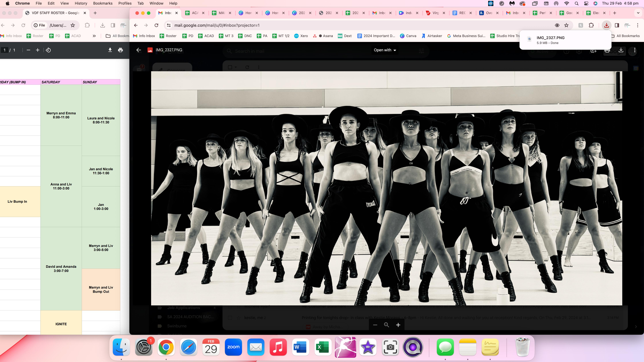Open macOS Control Center in the menu bar
The height and width of the screenshot is (362, 644).
(586, 3)
